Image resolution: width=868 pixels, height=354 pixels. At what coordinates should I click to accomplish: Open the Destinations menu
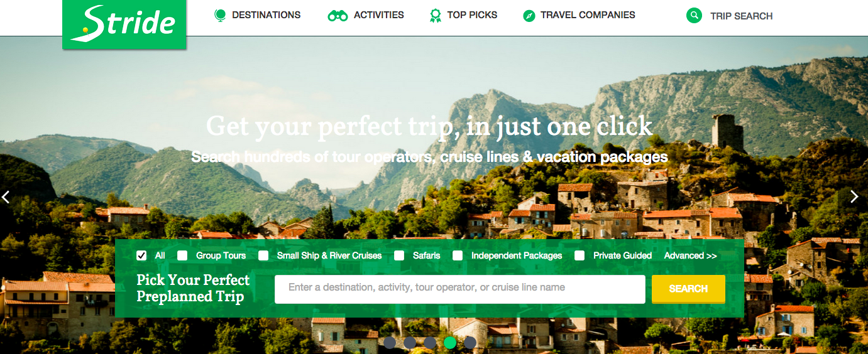266,15
